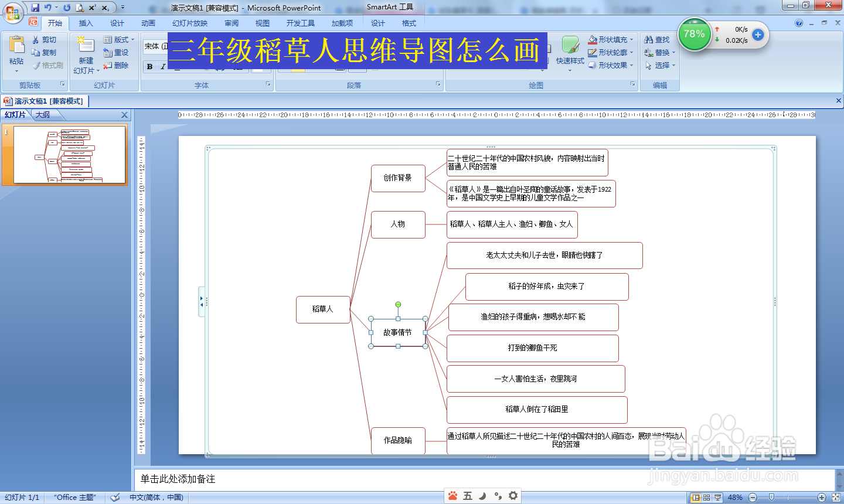Click the 重设 (Reset) slide icon
The image size is (844, 504).
(x=116, y=52)
